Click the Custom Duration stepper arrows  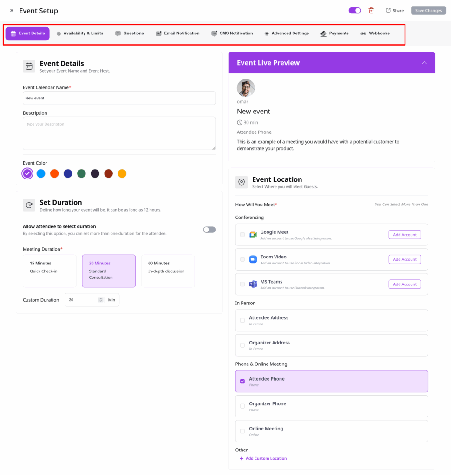pos(101,300)
